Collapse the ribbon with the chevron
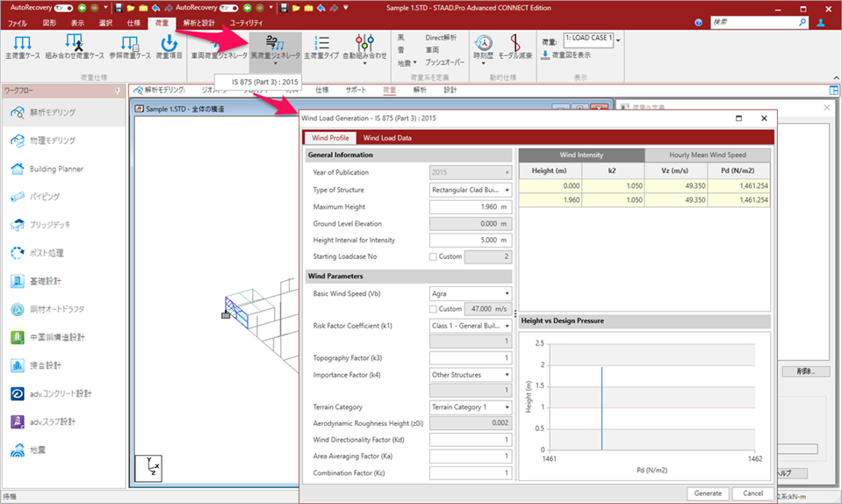842x504 pixels. pos(836,77)
